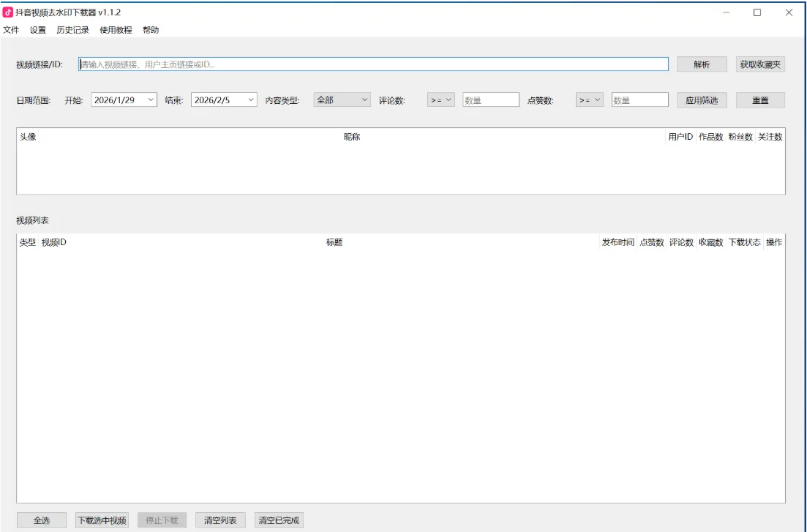Click the 获取收藏夹 button

pyautogui.click(x=762, y=64)
